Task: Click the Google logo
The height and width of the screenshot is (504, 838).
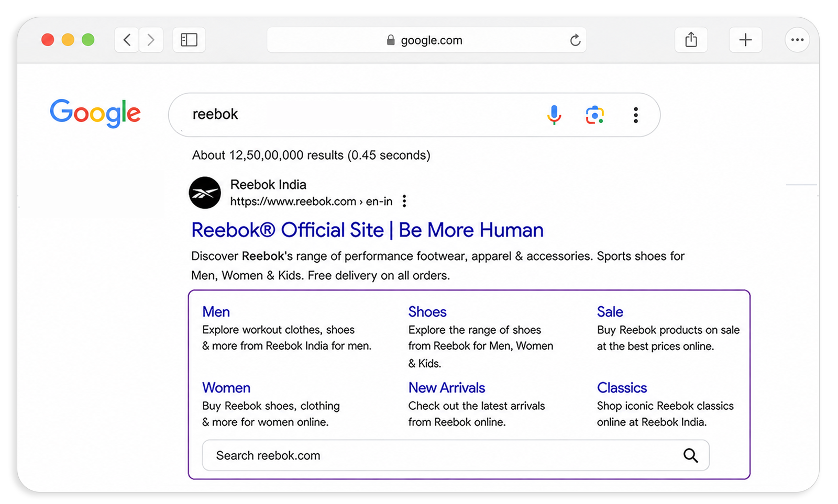Action: (x=95, y=114)
